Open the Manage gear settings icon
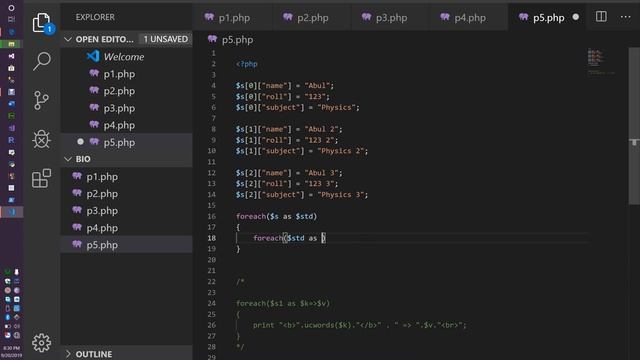The height and width of the screenshot is (360, 640). pyautogui.click(x=42, y=343)
